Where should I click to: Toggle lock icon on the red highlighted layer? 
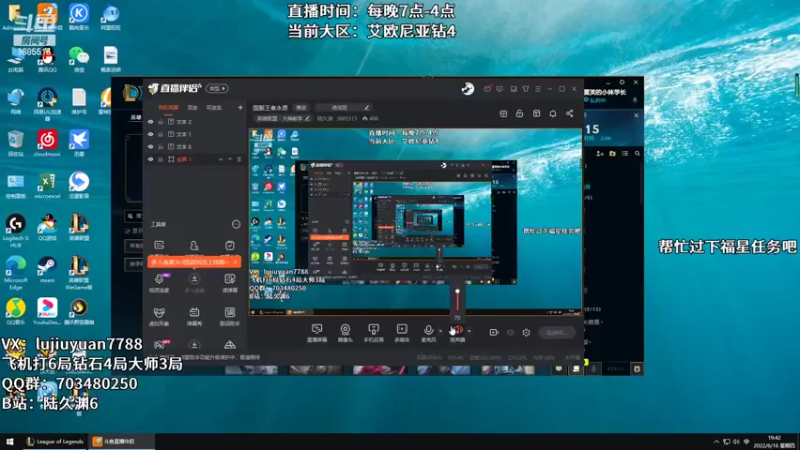[161, 159]
